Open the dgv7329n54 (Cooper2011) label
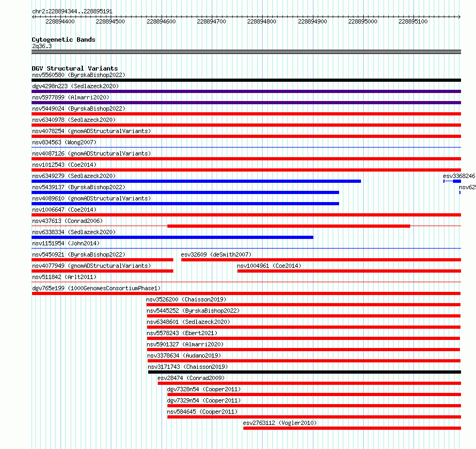This screenshot has width=476, height=449. click(204, 400)
